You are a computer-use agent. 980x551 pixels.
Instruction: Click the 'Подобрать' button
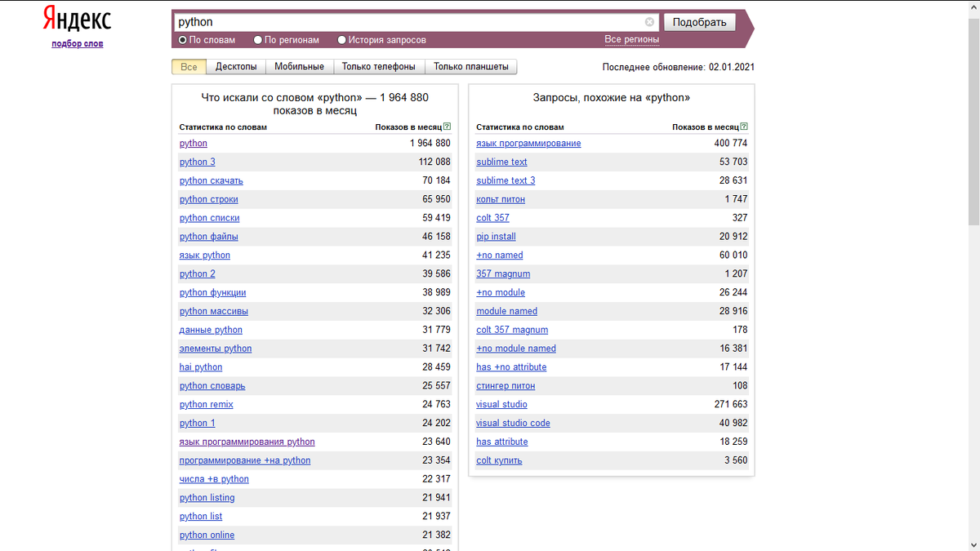[700, 22]
